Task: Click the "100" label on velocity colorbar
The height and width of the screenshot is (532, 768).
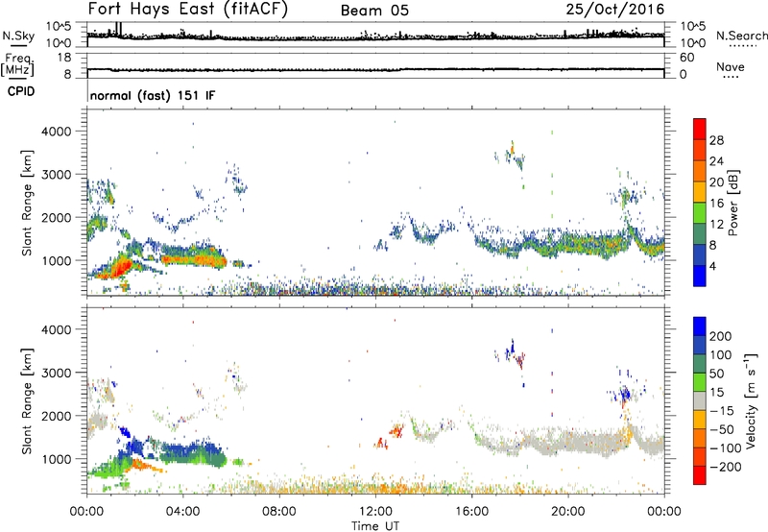Action: [721, 354]
